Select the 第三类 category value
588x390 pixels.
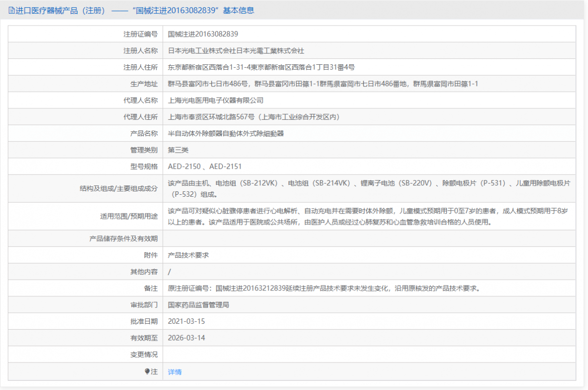click(x=178, y=150)
